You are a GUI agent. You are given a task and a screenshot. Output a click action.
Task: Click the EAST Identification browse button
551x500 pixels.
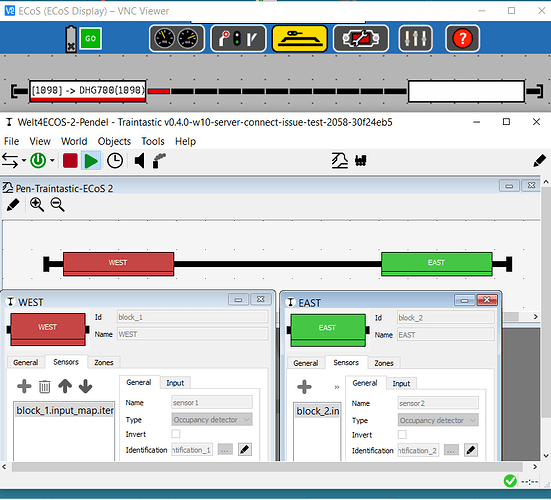tap(451, 450)
